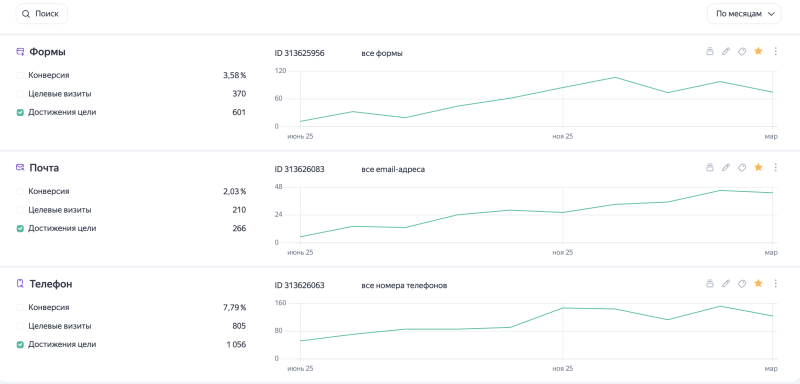Click the 370 target visits value
Viewport: 800px width, 384px height.
pos(239,94)
